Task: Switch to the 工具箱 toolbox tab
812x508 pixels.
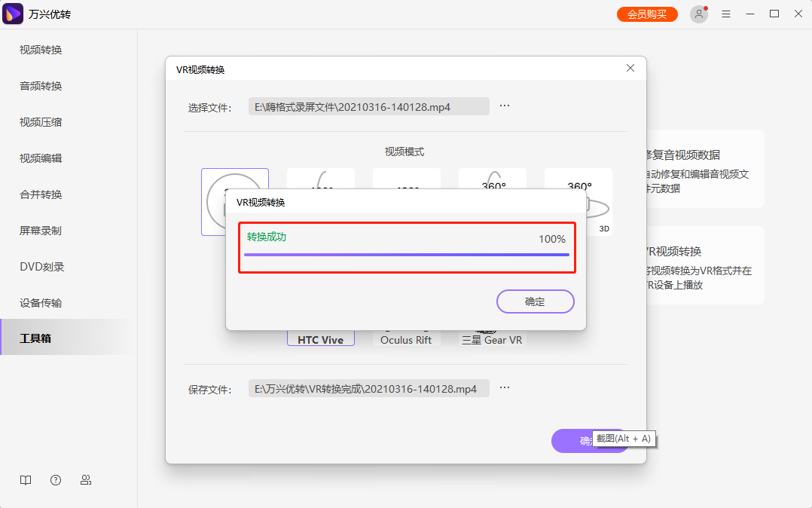Action: [37, 338]
